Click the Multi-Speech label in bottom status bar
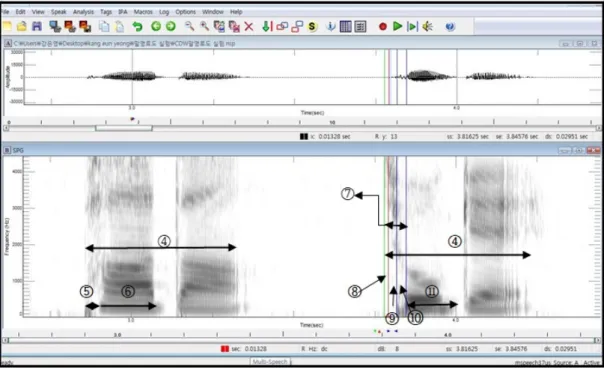This screenshot has height=370, width=604. [x=270, y=362]
